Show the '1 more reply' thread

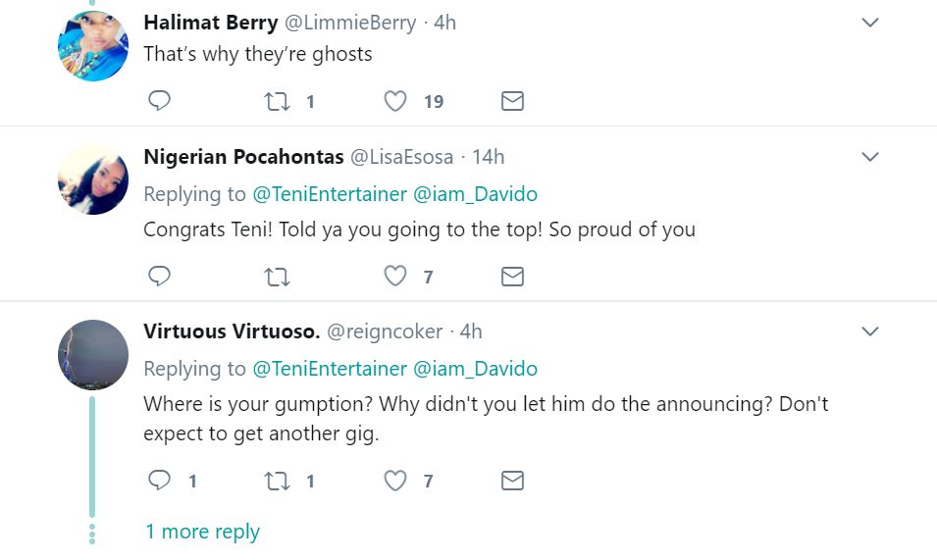tap(202, 532)
